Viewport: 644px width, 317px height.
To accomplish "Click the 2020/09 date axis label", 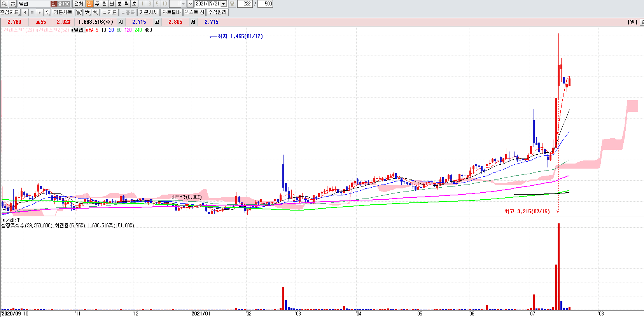I will point(11,314).
